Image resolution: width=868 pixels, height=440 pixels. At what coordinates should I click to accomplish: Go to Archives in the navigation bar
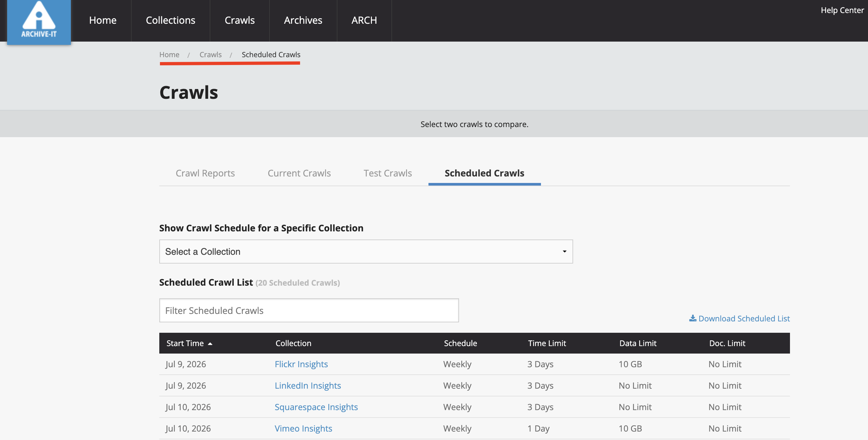[303, 20]
